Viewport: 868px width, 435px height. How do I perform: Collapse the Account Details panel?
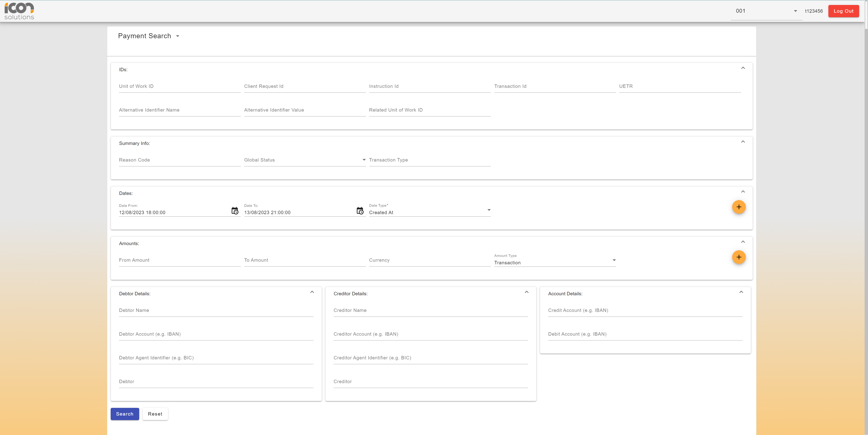[741, 292]
